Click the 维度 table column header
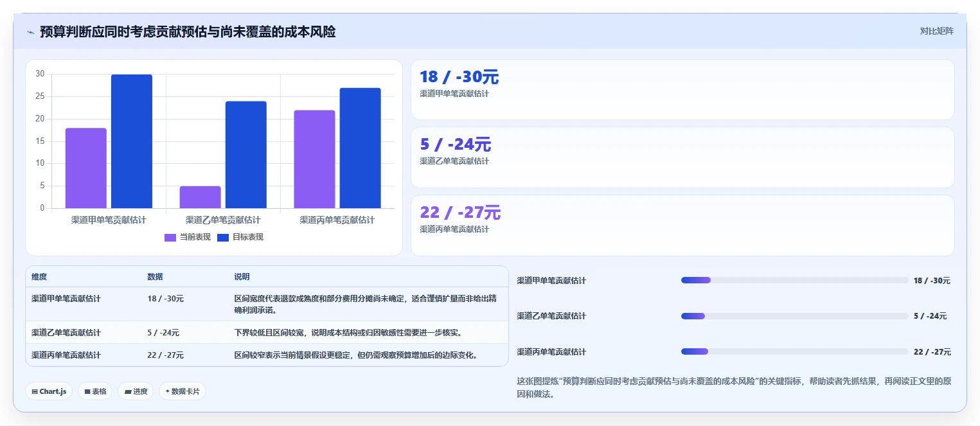This screenshot has height=426, width=980. [39, 277]
